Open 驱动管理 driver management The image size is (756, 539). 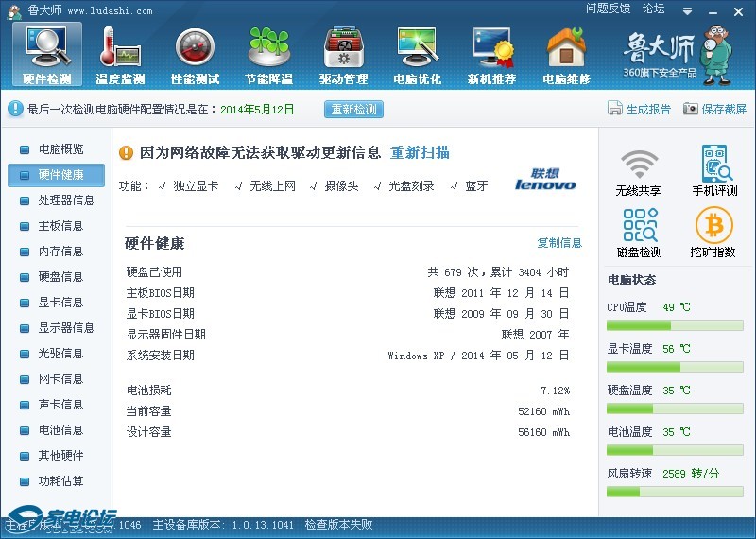tap(343, 54)
